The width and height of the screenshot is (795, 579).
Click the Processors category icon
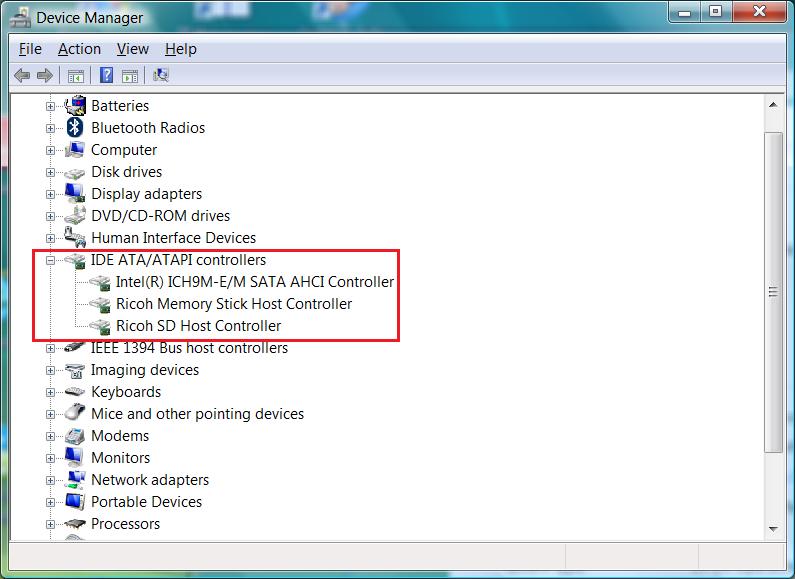[75, 524]
